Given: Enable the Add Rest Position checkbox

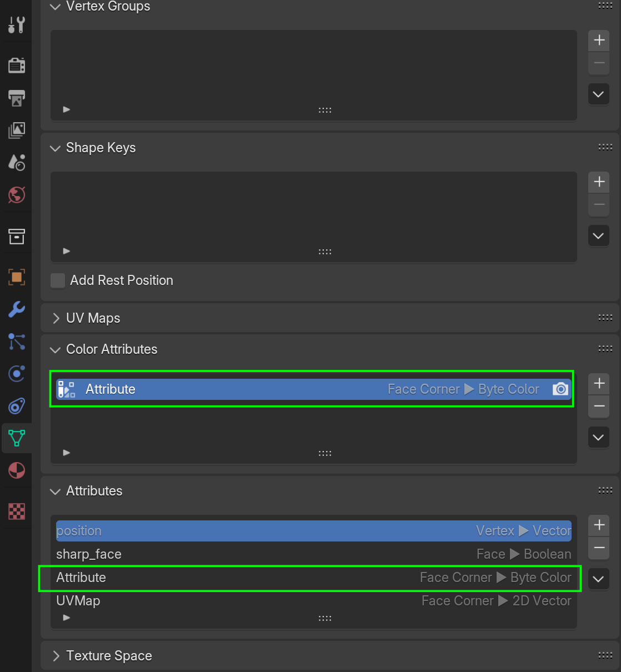Looking at the screenshot, I should point(58,280).
